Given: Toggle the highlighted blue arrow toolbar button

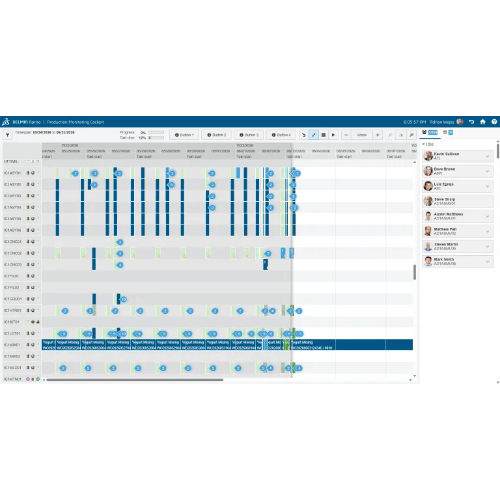Looking at the screenshot, I should click(x=313, y=135).
